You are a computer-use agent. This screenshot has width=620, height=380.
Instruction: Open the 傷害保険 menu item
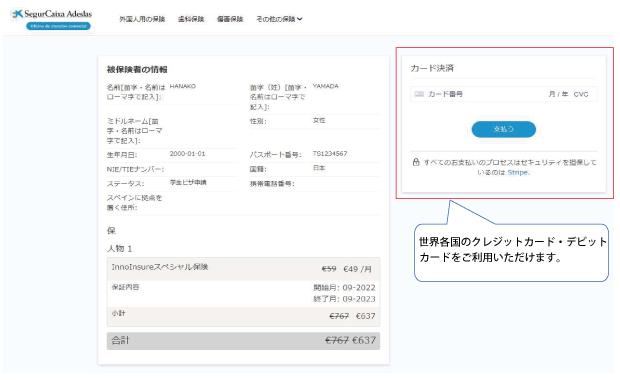[x=230, y=19]
